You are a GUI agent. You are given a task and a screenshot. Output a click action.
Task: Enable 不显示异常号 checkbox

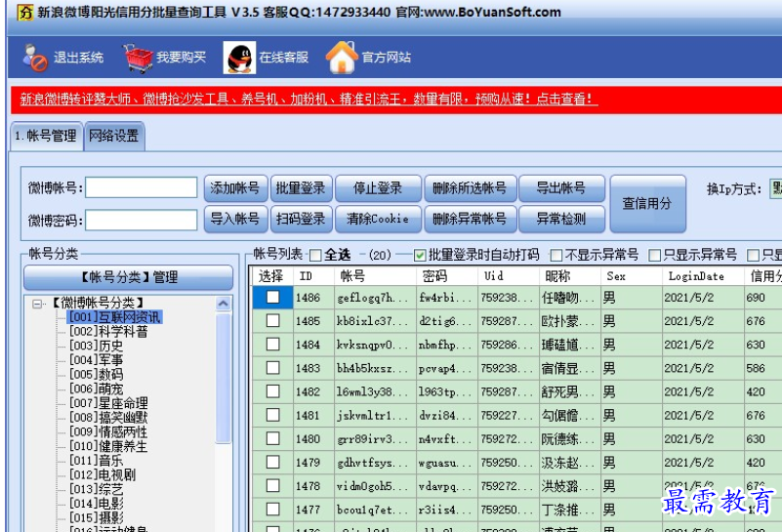[x=556, y=256]
